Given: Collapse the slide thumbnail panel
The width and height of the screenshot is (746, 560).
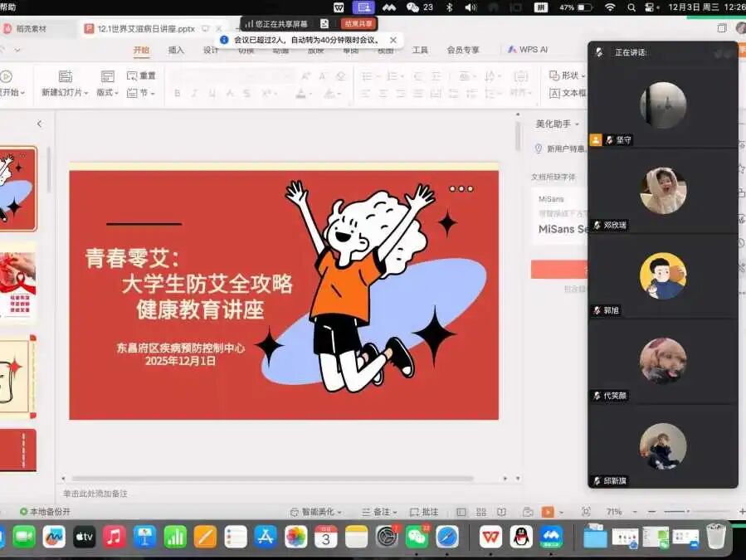Looking at the screenshot, I should point(39,124).
